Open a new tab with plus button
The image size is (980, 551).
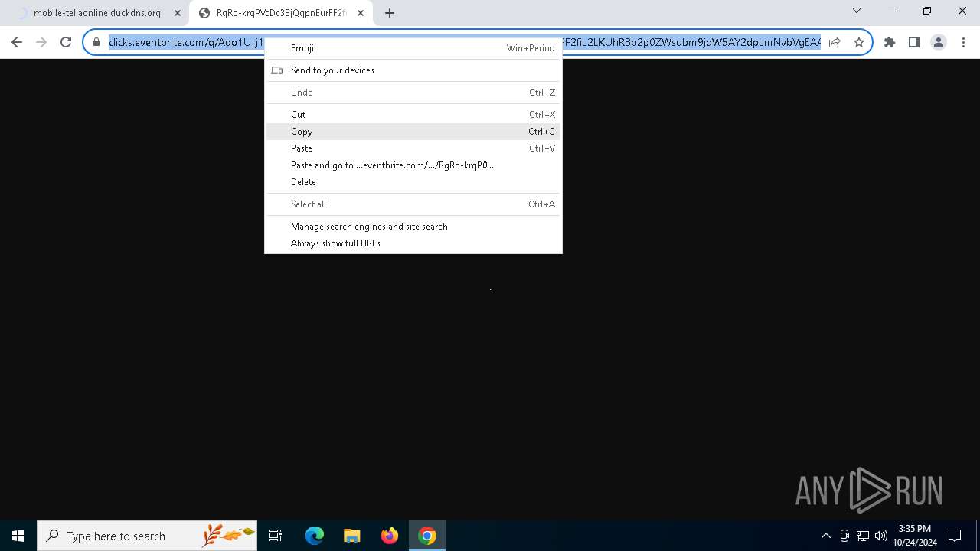pos(390,13)
